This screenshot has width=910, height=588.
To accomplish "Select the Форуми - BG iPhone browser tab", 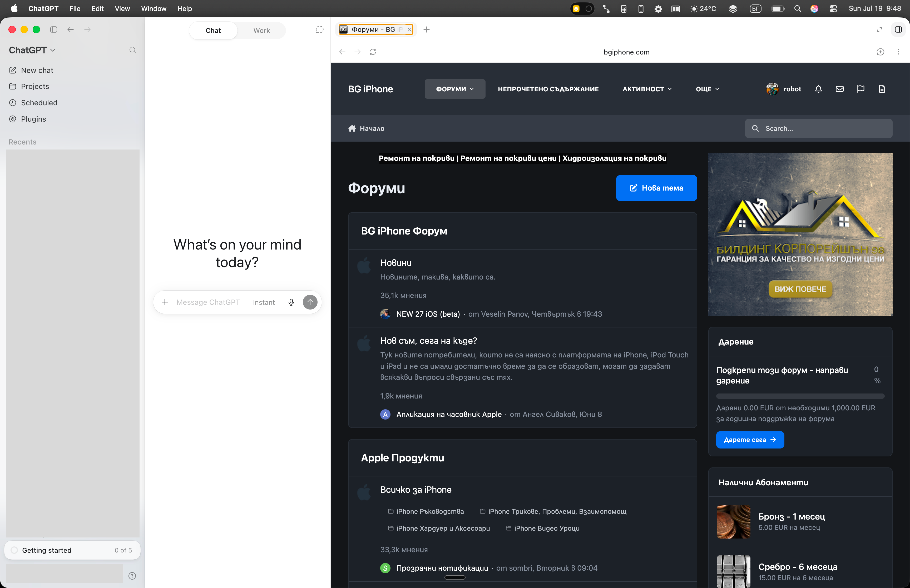I will click(376, 29).
